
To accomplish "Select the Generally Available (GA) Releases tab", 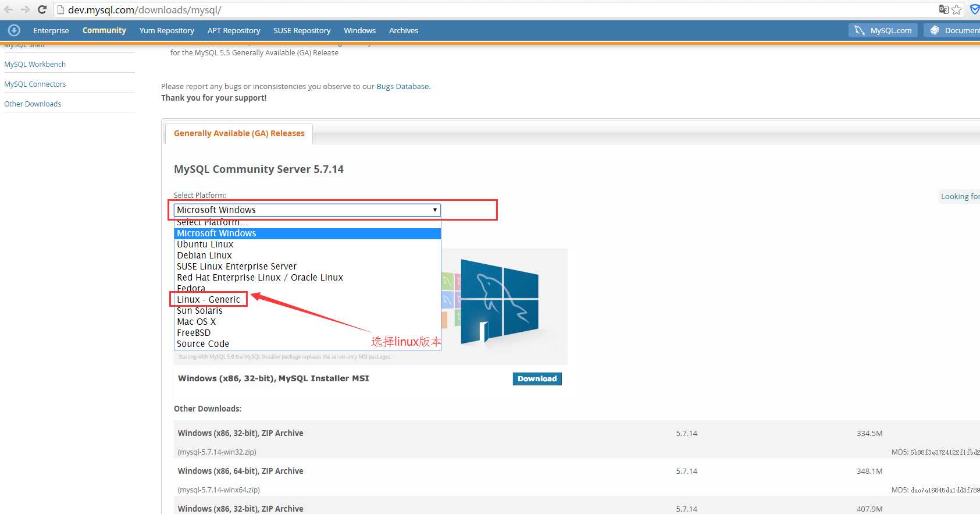I will tap(239, 133).
